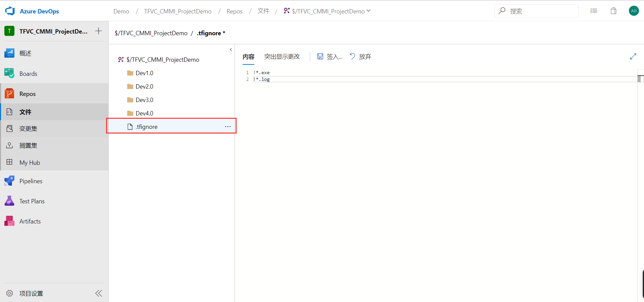Click the green T project icon
644x302 pixels.
click(9, 31)
